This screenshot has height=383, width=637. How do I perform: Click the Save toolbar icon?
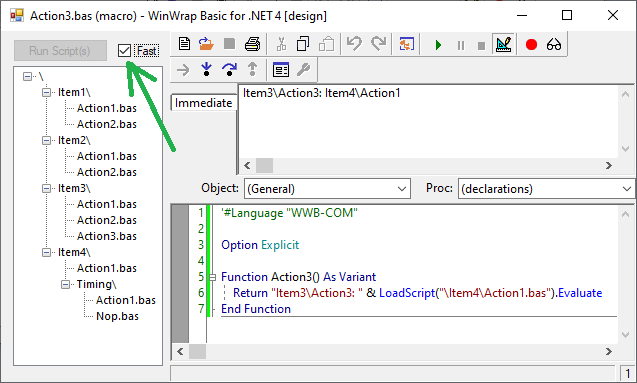tap(230, 44)
